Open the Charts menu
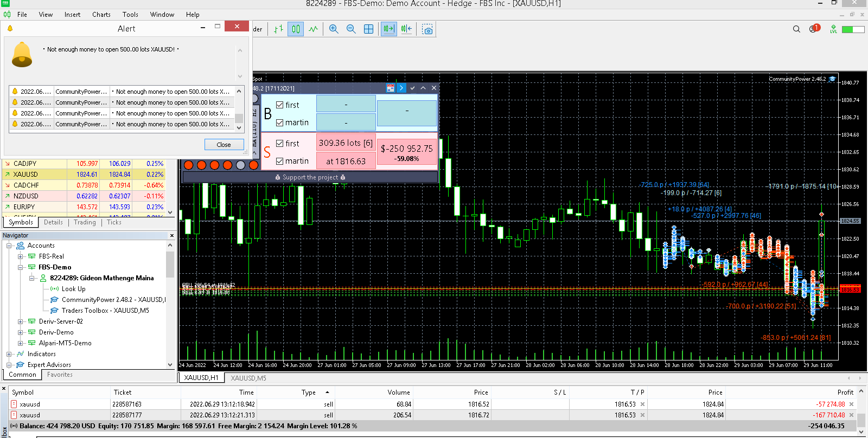Viewport: 868px width, 438px height. [x=101, y=15]
